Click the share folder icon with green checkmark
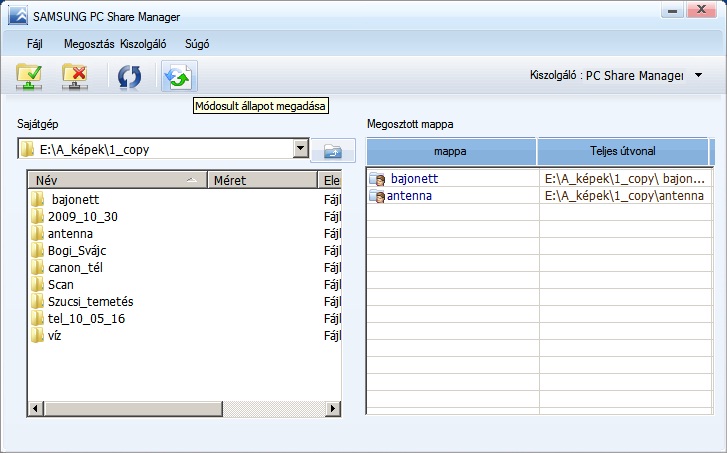This screenshot has height=453, width=727. 29,77
